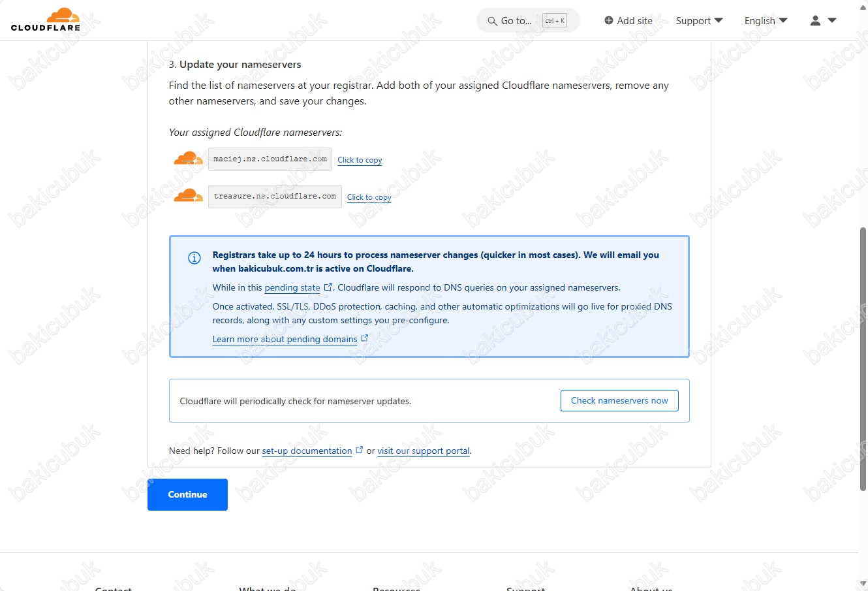Expand the account menu arrow
Viewport: 868px width, 591px height.
click(832, 20)
